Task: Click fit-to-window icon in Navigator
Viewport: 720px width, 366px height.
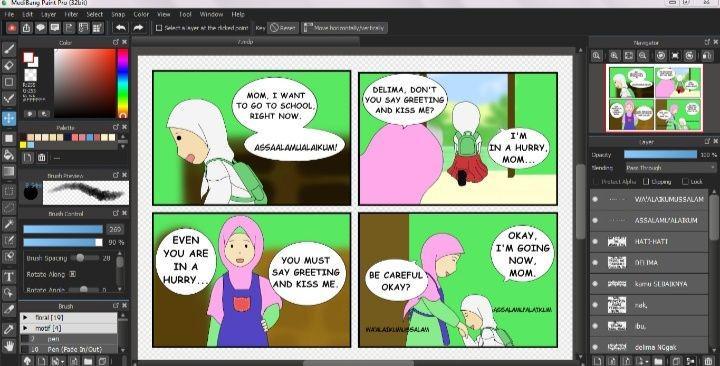Action: click(x=629, y=56)
